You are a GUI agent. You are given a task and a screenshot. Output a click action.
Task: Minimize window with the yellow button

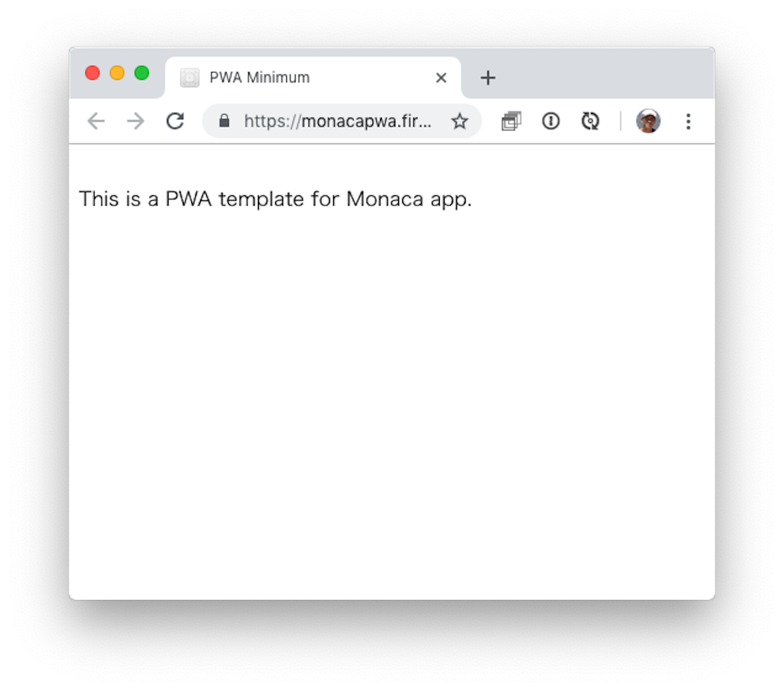point(117,73)
